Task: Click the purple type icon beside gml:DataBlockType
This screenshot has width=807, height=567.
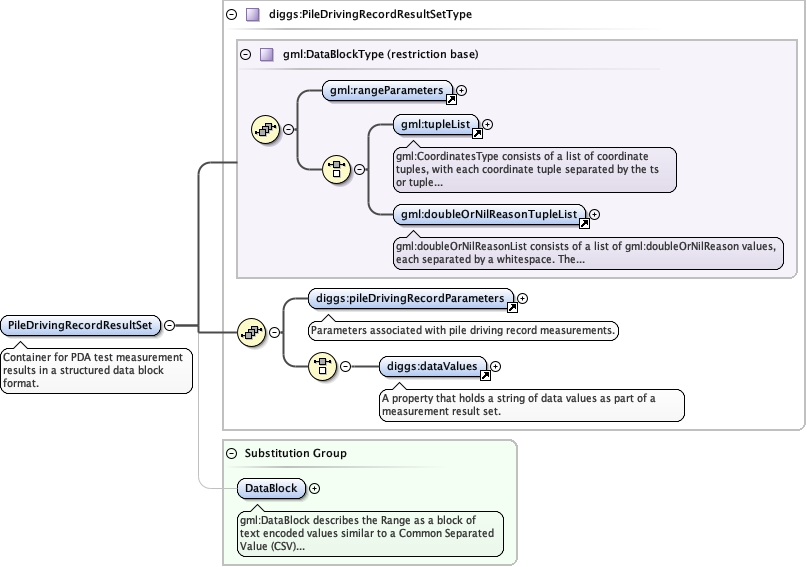Action: click(x=266, y=54)
